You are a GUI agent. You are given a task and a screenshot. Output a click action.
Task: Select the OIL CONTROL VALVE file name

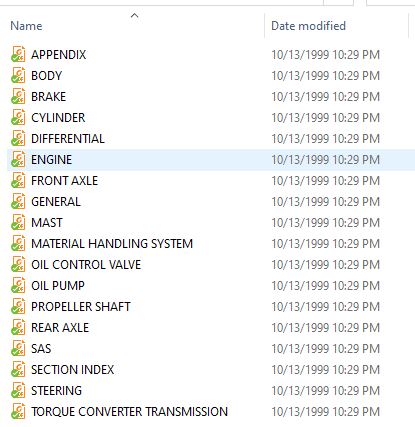(x=86, y=265)
